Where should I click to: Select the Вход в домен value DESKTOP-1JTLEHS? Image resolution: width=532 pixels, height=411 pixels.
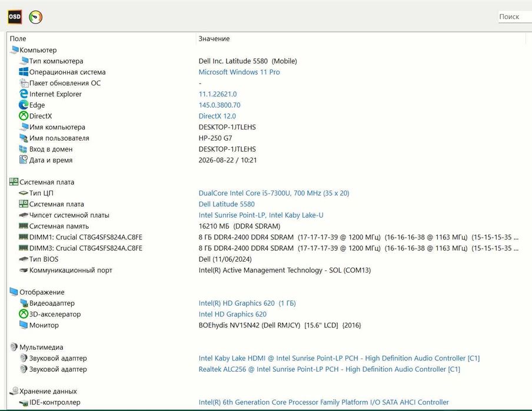227,149
